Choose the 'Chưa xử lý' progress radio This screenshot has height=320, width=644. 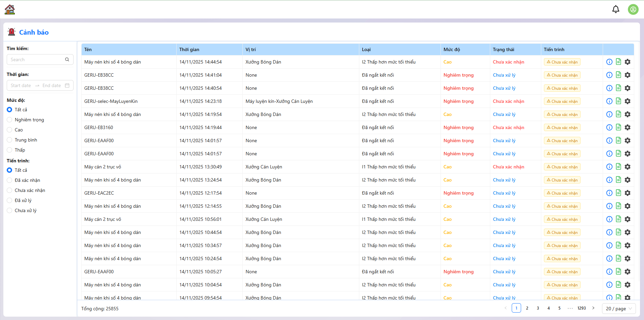tap(9, 210)
